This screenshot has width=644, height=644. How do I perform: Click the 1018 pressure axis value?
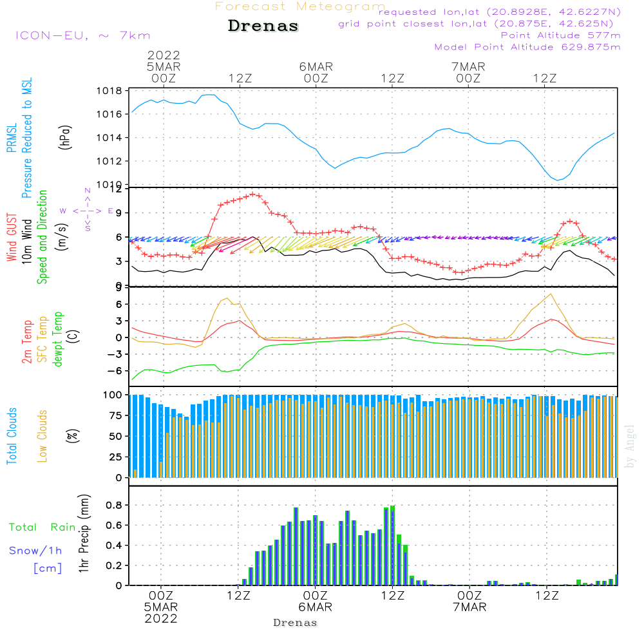(x=109, y=91)
